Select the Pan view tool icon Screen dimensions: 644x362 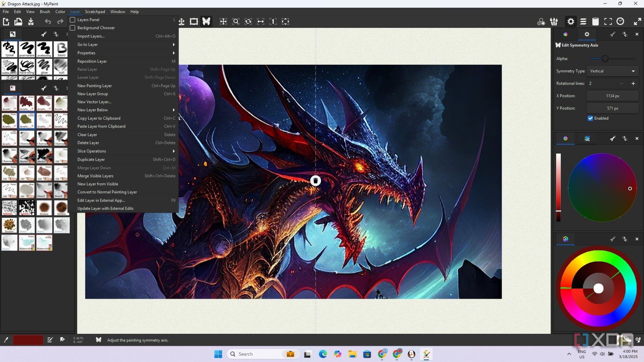coord(223,21)
